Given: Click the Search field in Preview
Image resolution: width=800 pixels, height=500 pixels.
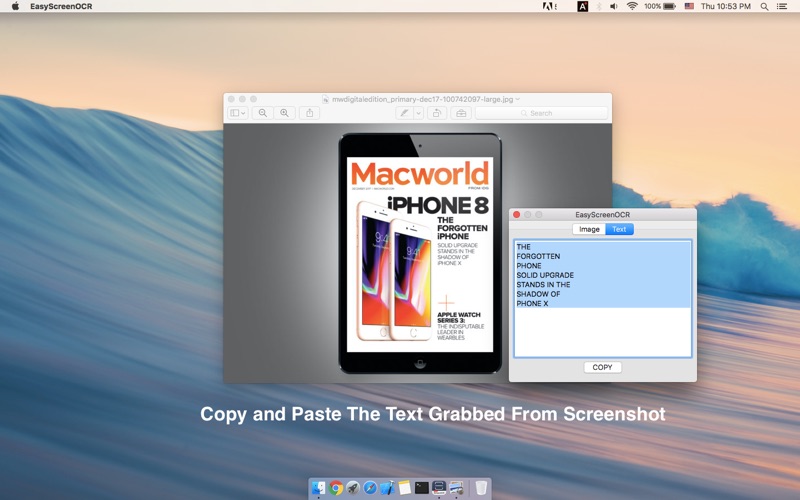Looking at the screenshot, I should coord(541,113).
